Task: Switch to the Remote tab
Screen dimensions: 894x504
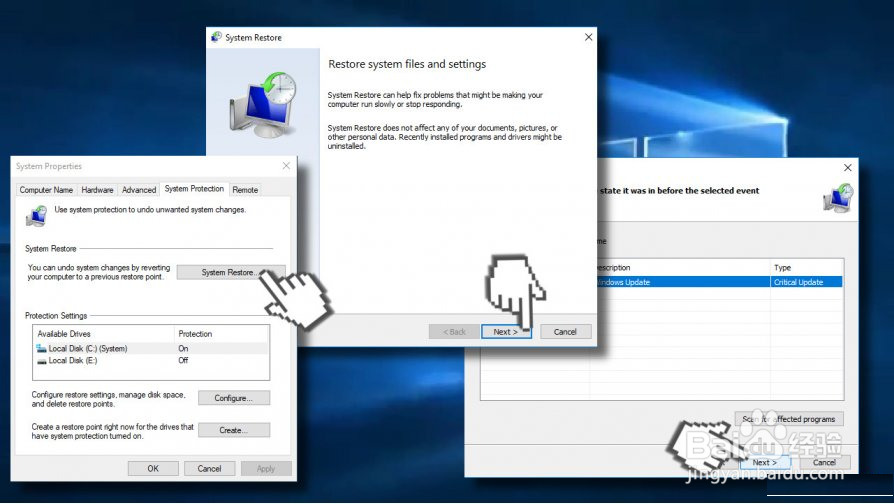Action: (245, 190)
